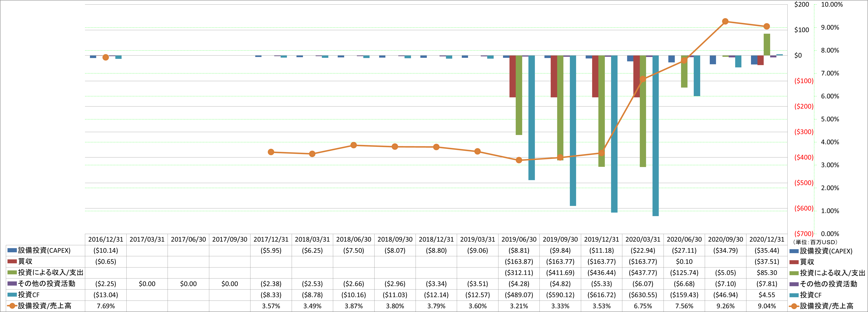
Task: Click the orange 設備投資/売上高 marker in left table
Action: point(12,306)
